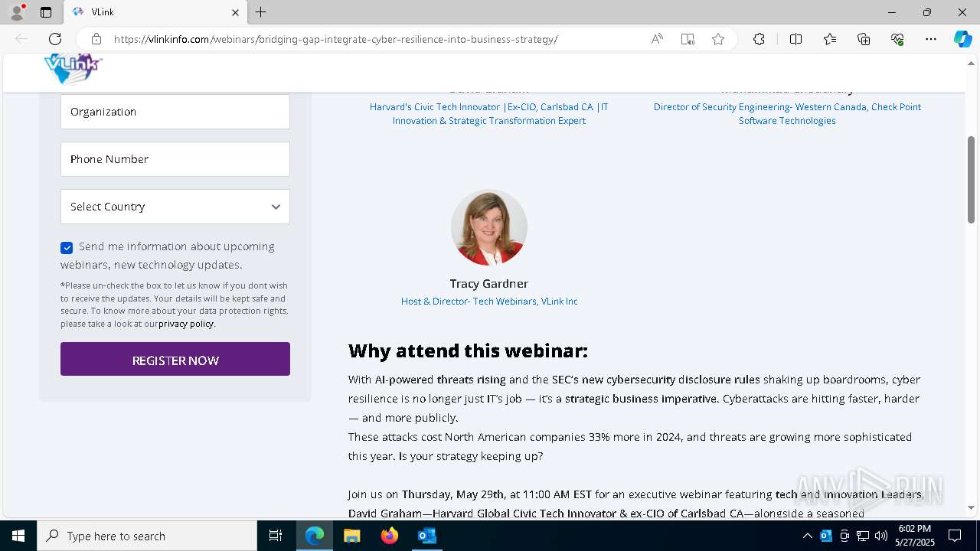Click the address bar URL

pos(335,39)
